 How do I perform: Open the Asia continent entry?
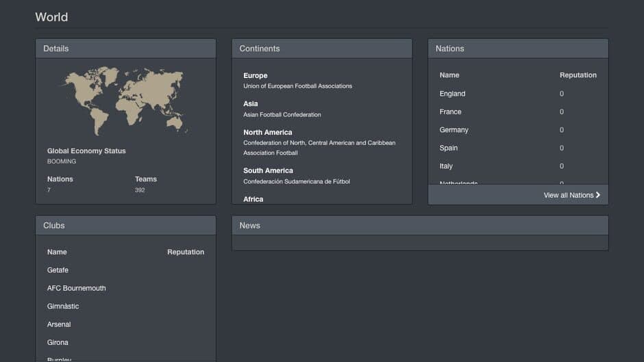tap(250, 104)
